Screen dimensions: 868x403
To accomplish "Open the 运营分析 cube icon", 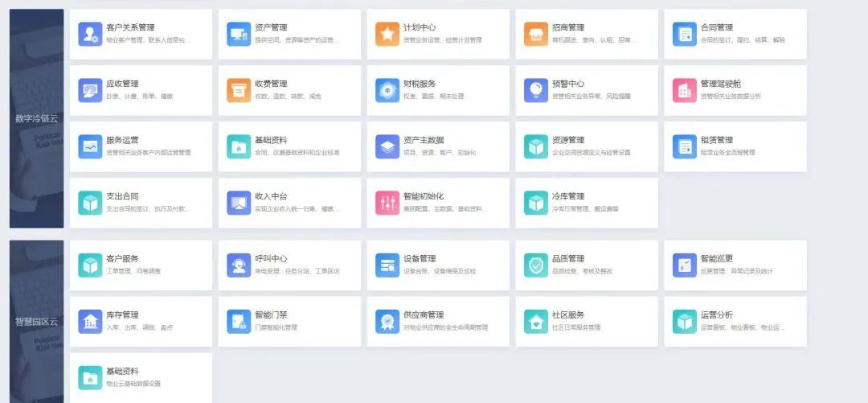I will tap(685, 322).
